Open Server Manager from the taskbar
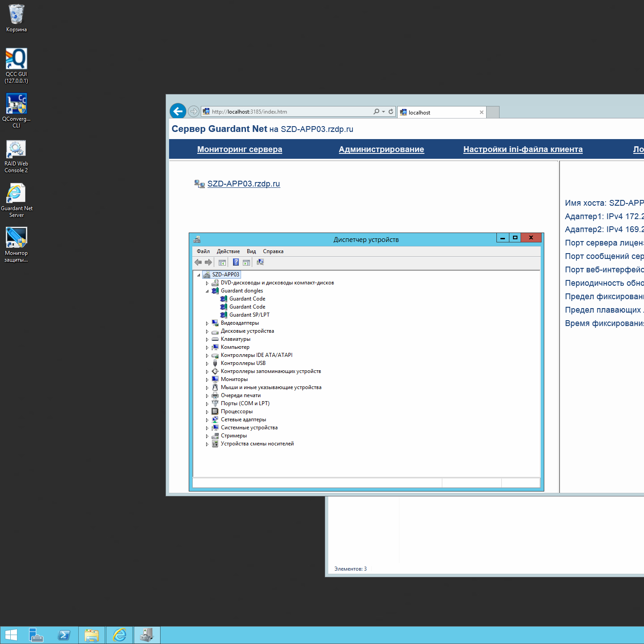This screenshot has width=644, height=644. (x=36, y=635)
